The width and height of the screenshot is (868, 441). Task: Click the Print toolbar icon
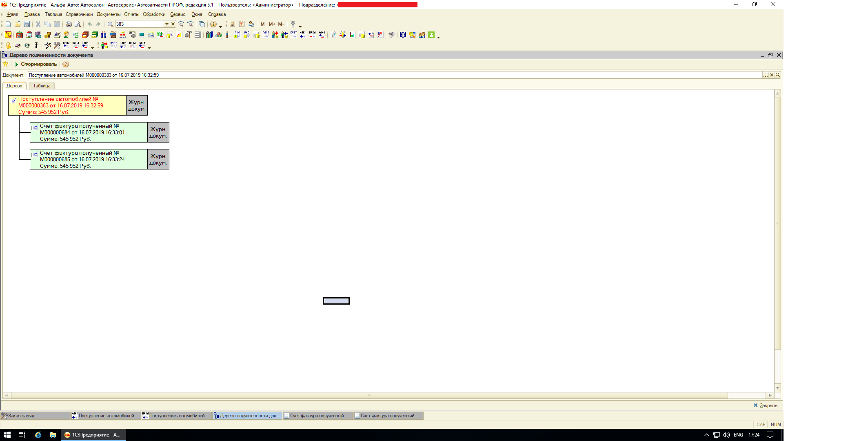pyautogui.click(x=69, y=24)
